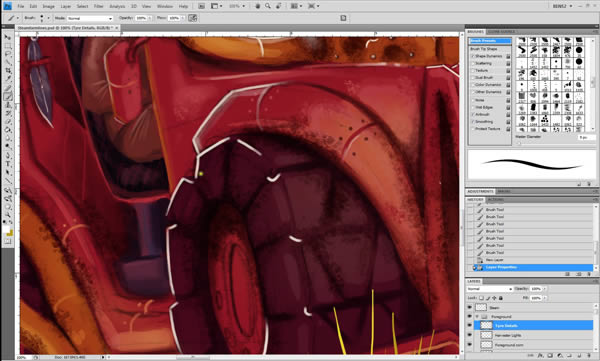Click Master Diameter slider handle
Image resolution: width=600 pixels, height=361 pixels.
click(519, 144)
